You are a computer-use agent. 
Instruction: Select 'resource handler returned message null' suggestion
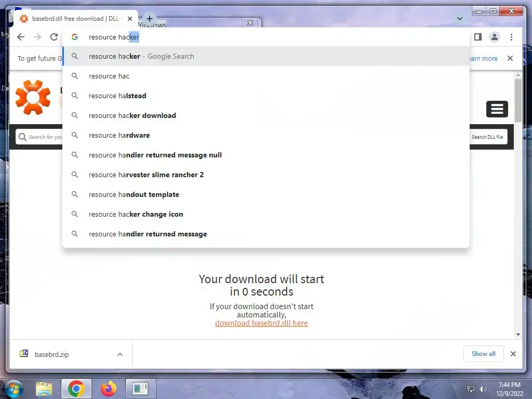266,155
